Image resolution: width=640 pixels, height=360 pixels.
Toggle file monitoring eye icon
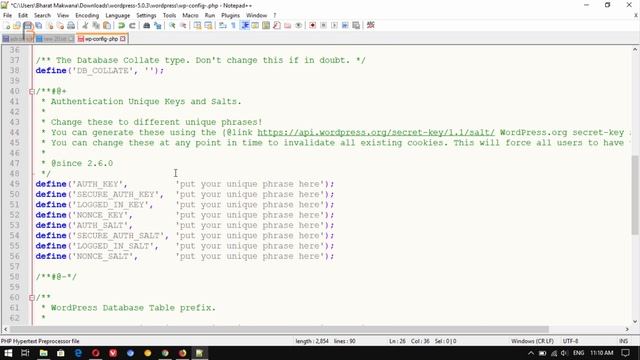[299, 25]
